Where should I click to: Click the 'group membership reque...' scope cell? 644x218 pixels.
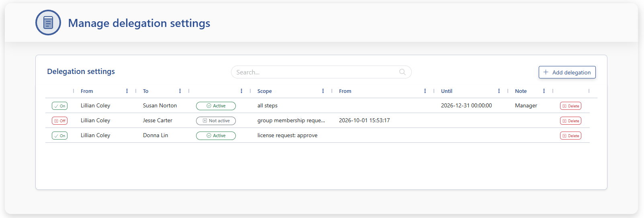291,120
